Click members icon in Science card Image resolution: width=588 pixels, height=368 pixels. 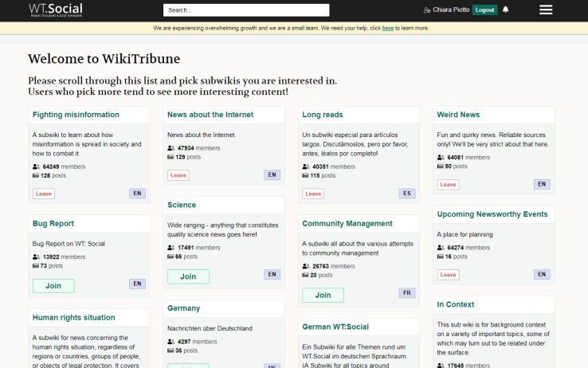[171, 248]
